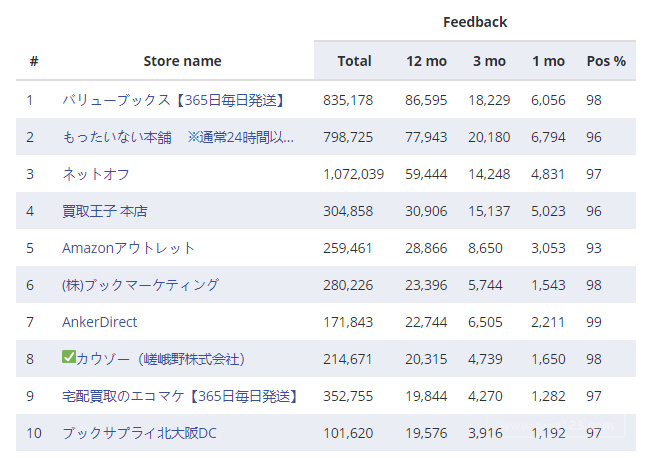Click the Store name column header

point(182,61)
